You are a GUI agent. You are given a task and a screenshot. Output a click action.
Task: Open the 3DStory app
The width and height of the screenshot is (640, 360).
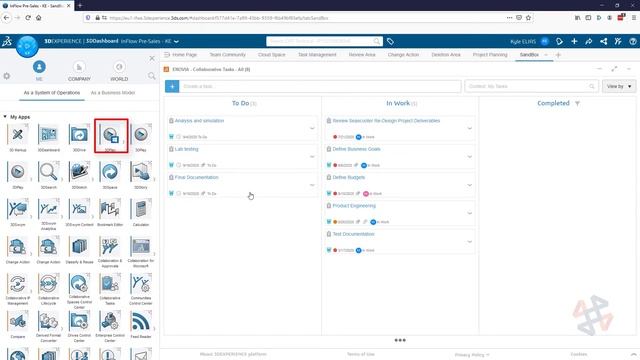point(140,172)
